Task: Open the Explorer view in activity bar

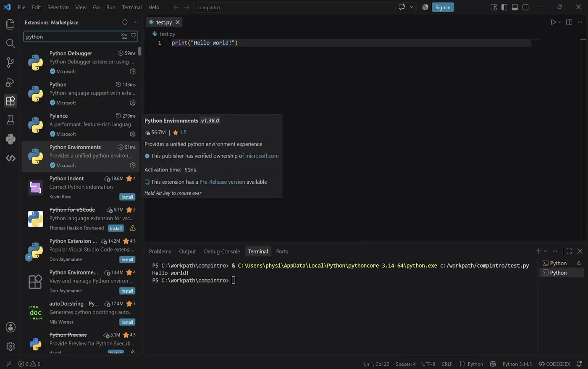Action: 10,24
